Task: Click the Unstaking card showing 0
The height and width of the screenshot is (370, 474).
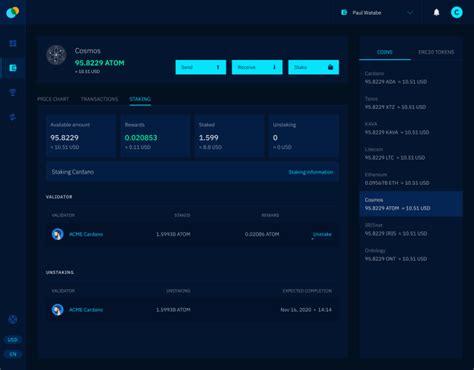Action: 304,136
